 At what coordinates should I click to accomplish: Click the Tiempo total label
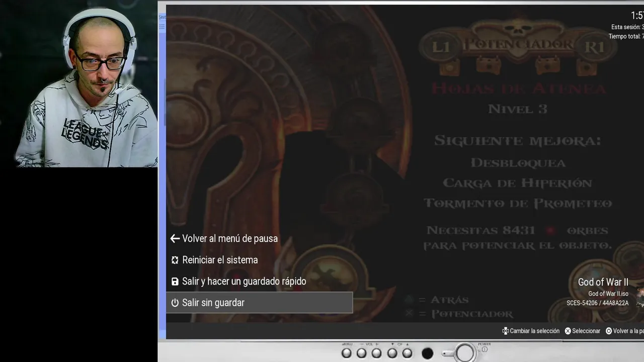[625, 36]
